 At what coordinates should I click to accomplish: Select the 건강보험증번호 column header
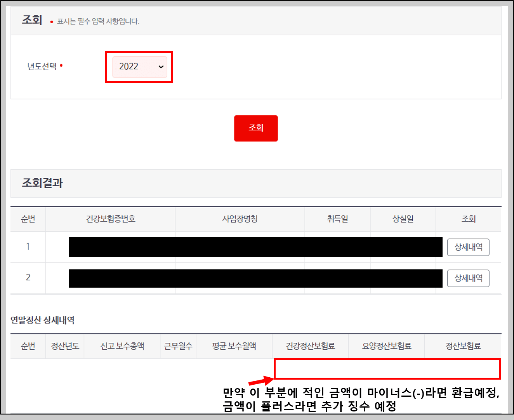110,219
